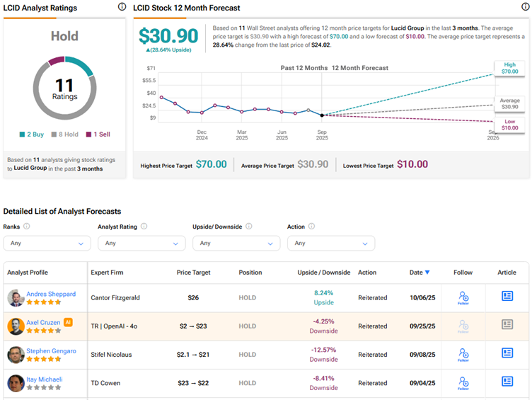Screen dimensions: 532x400
Task: Open the Ranks dropdown
Action: pyautogui.click(x=47, y=243)
